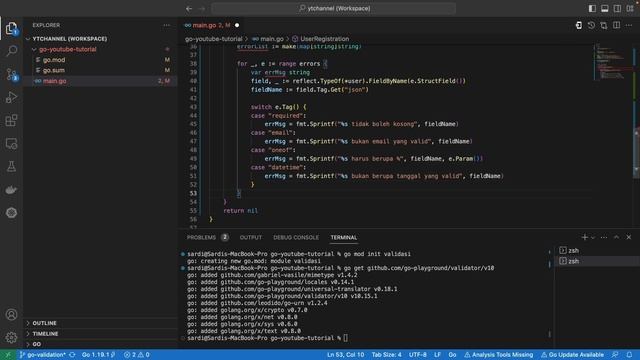Open the Manage gear menu
The height and width of the screenshot is (360, 640).
tap(11, 337)
